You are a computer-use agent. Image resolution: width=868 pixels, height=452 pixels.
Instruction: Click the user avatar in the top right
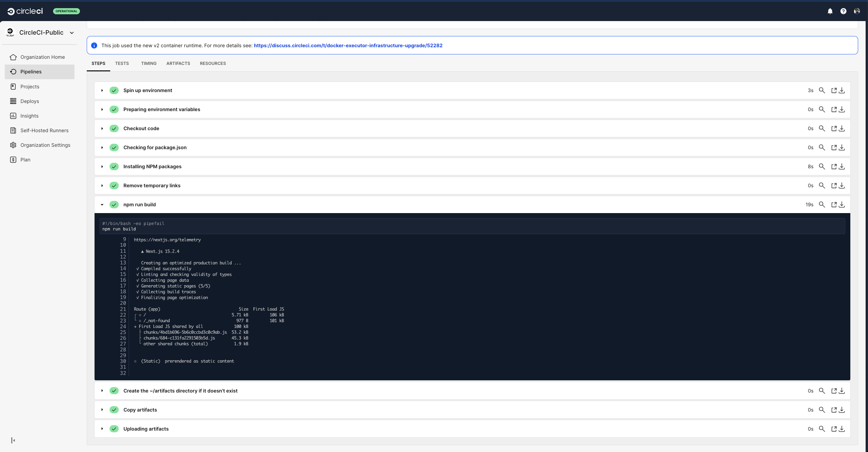857,11
